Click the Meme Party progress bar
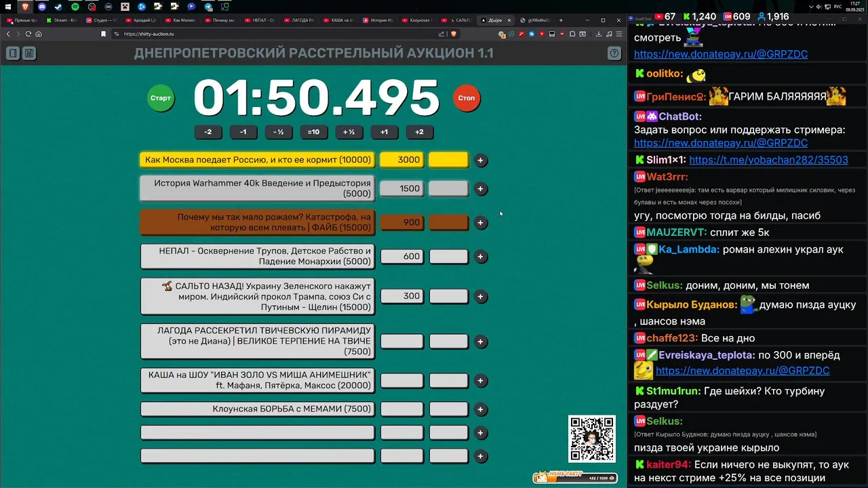The height and width of the screenshot is (488, 868). (575, 478)
